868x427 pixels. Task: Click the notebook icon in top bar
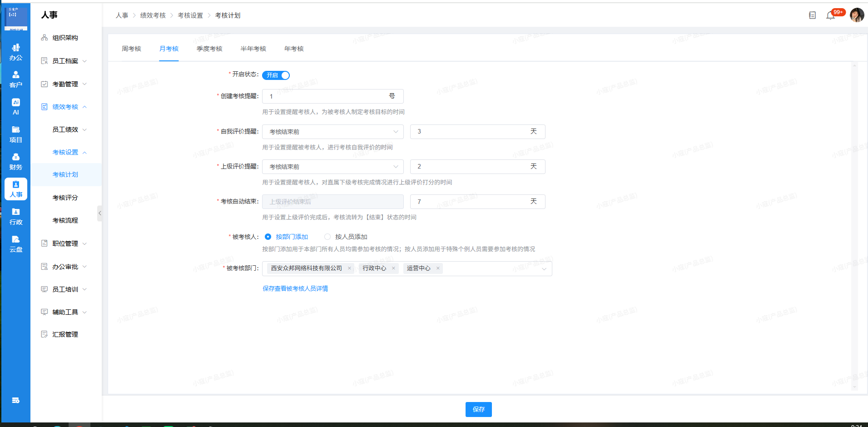(x=812, y=15)
